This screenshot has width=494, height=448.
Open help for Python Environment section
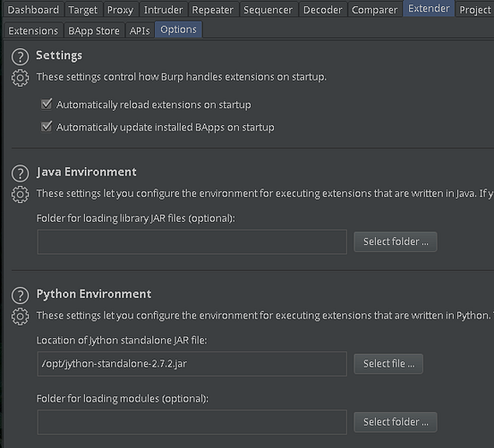[x=20, y=295]
